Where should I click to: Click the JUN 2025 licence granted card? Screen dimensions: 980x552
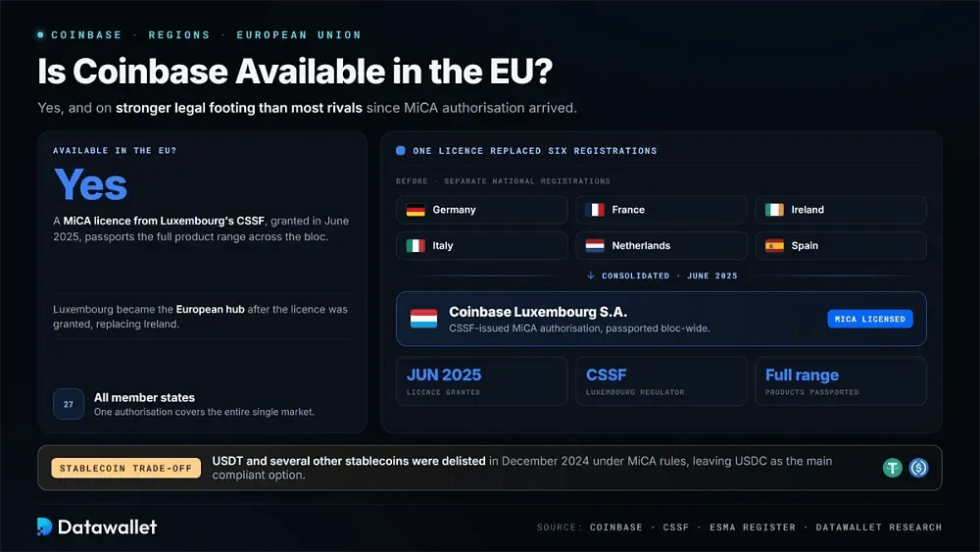pos(482,381)
